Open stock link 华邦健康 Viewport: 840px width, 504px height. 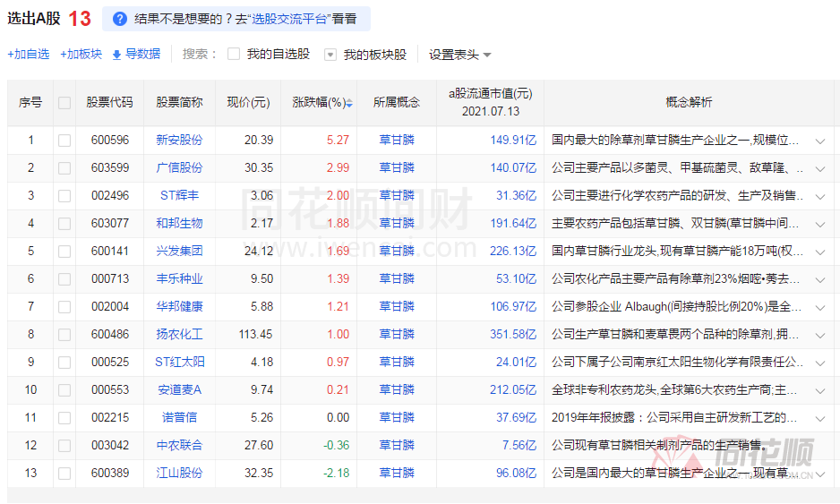pyautogui.click(x=179, y=307)
